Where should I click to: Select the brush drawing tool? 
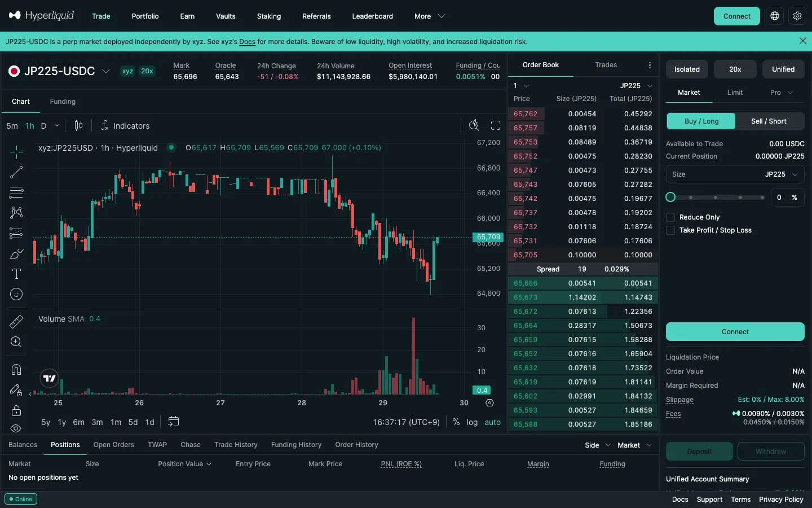(x=16, y=253)
